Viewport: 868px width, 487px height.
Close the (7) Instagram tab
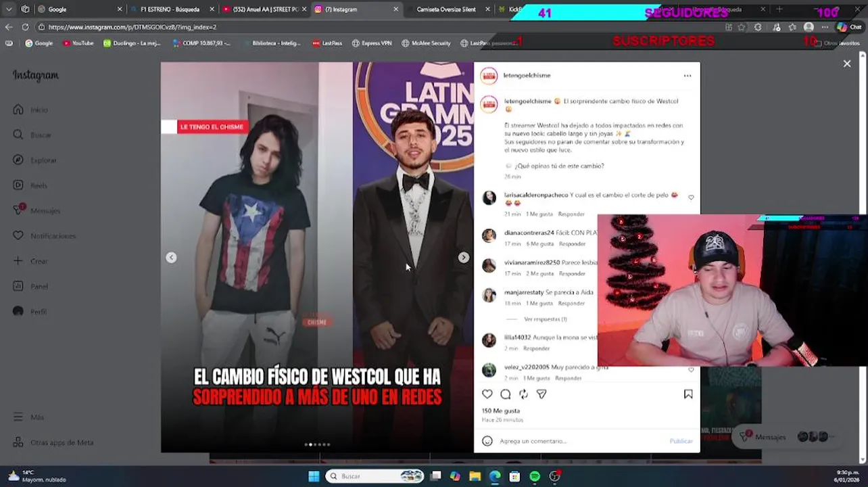coord(395,9)
